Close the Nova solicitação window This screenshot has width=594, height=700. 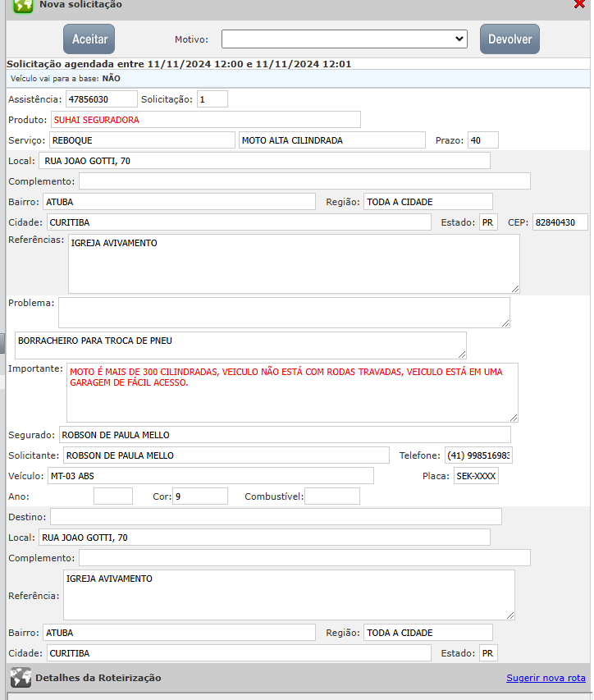(x=579, y=4)
